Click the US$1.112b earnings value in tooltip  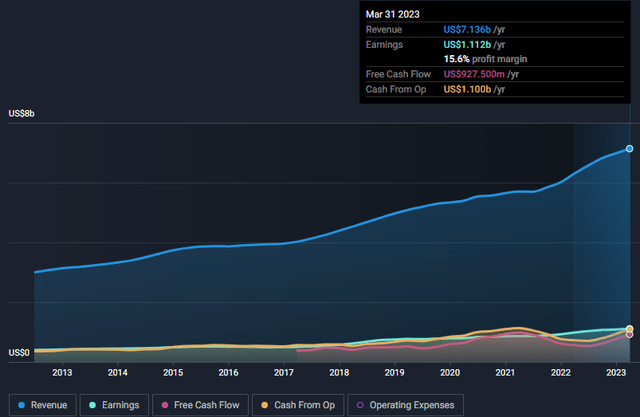point(467,44)
